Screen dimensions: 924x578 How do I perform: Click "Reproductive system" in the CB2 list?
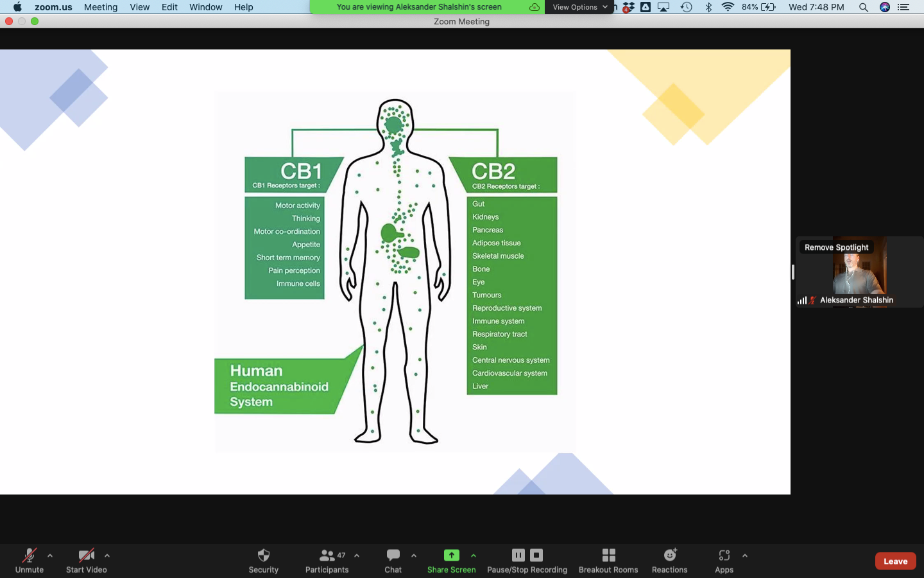(x=507, y=308)
